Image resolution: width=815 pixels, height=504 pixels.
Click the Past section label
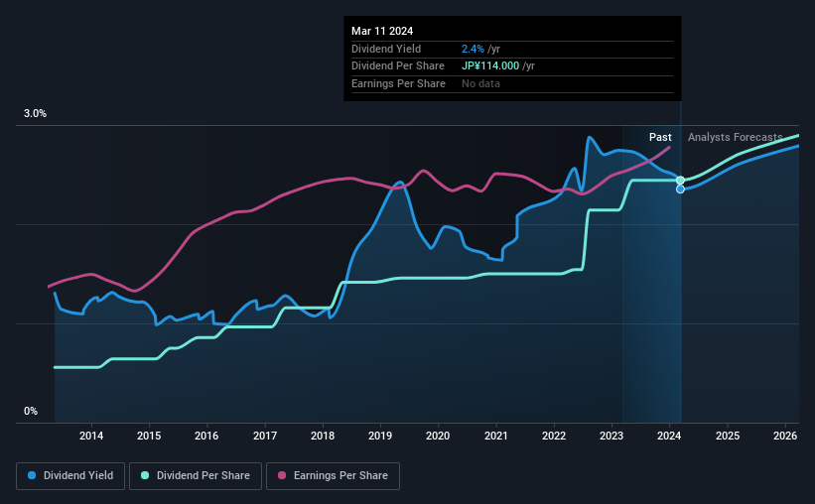(660, 137)
